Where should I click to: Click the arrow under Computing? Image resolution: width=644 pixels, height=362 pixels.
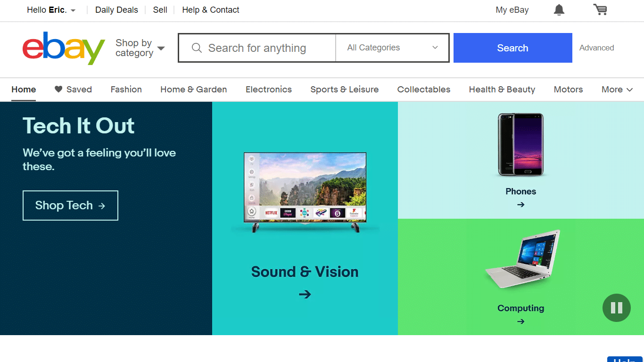[x=520, y=321]
